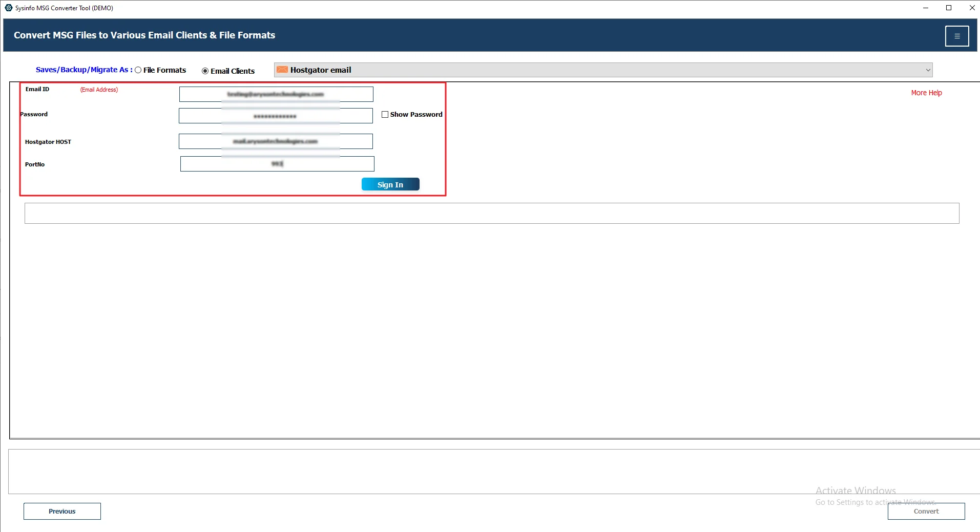980x532 pixels.
Task: Open the hamburger menu in the header
Action: pyautogui.click(x=956, y=36)
